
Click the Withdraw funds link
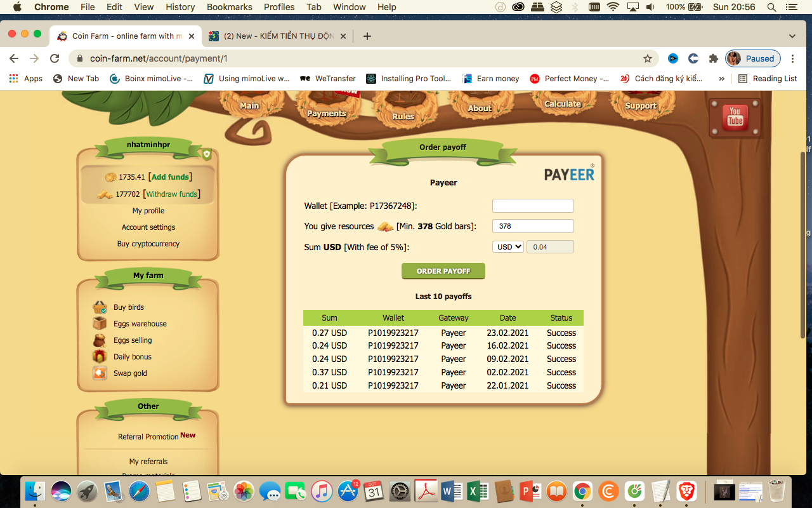171,194
